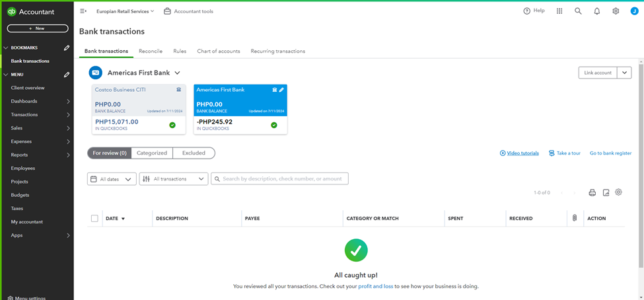Screen dimensions: 644x300
Task: Select the Bank transactions tab
Action: [106, 52]
